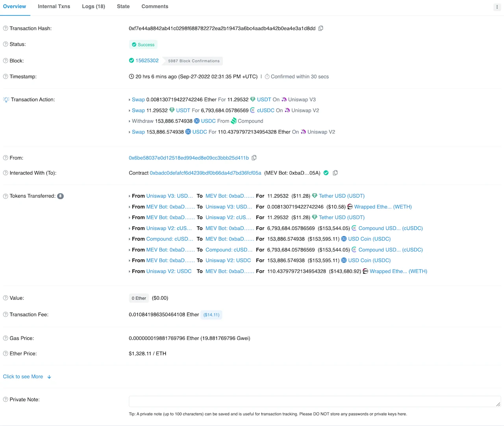Click the 0 Ether value badge
Image resolution: width=504 pixels, height=426 pixels.
click(x=139, y=298)
